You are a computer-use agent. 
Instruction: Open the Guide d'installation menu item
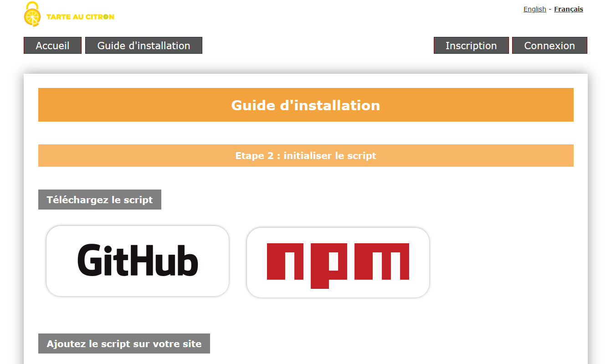[x=144, y=46]
